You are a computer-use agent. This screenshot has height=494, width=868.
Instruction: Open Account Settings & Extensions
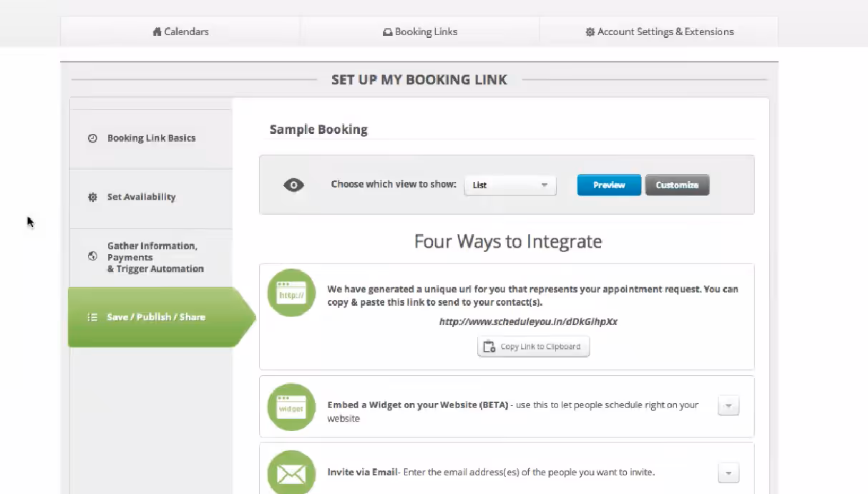(x=659, y=32)
